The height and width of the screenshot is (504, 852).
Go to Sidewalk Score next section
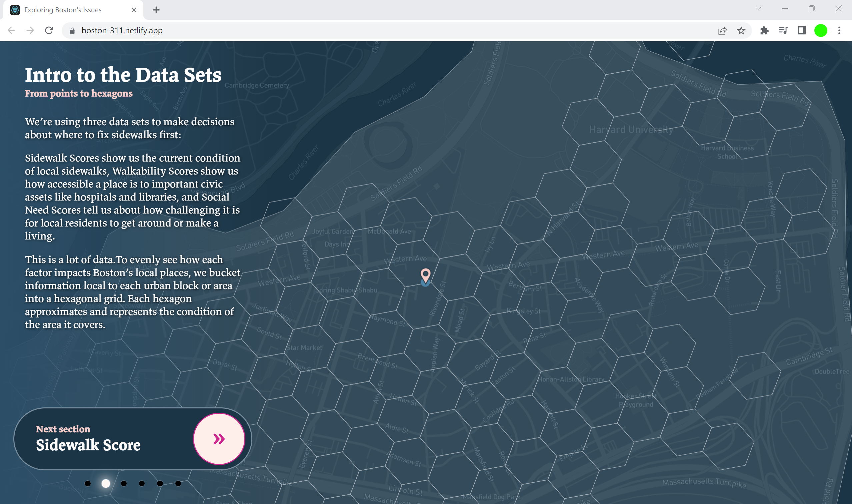click(x=88, y=444)
